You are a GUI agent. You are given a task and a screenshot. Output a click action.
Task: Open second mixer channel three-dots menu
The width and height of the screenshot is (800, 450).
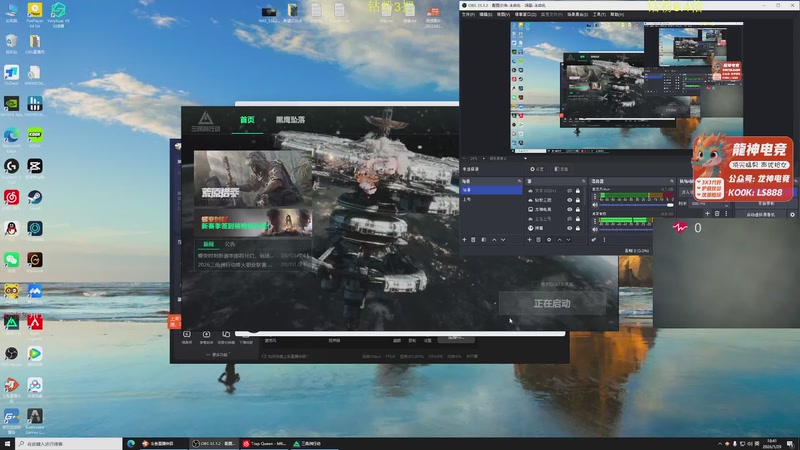pos(595,221)
